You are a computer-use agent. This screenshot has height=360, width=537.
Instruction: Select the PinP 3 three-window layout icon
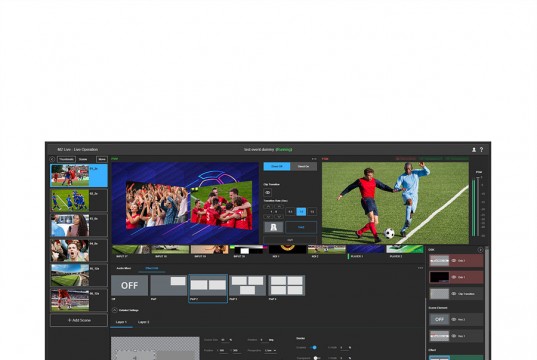pos(248,286)
